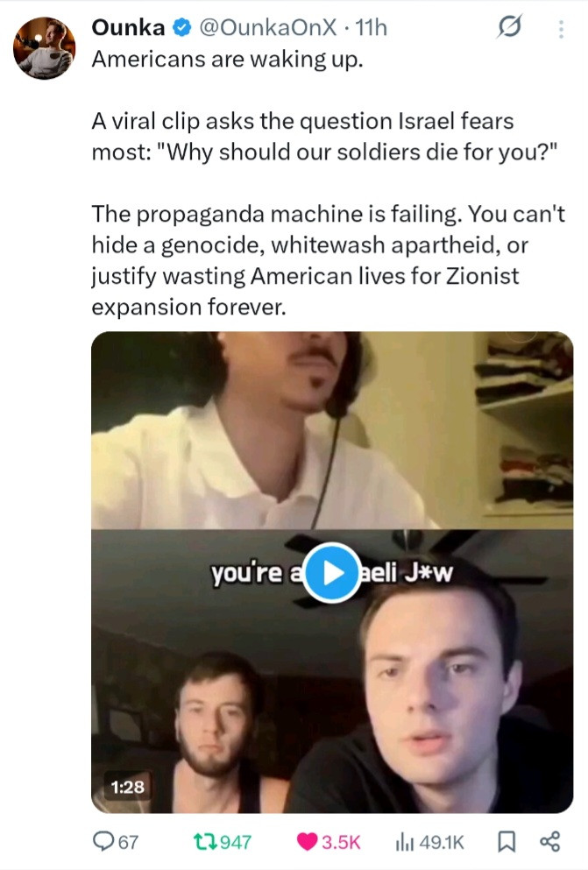Tap the Grok slashed-circle icon
Image resolution: width=588 pixels, height=870 pixels.
(509, 26)
